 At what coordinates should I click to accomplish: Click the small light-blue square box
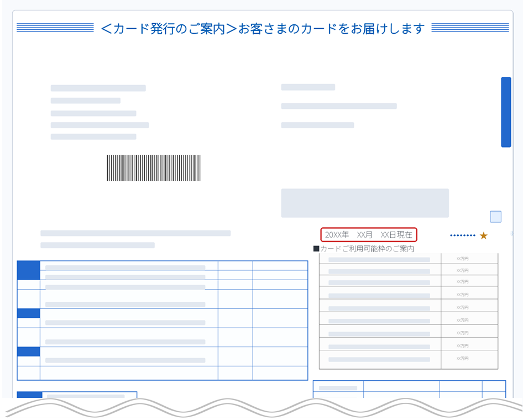click(495, 217)
